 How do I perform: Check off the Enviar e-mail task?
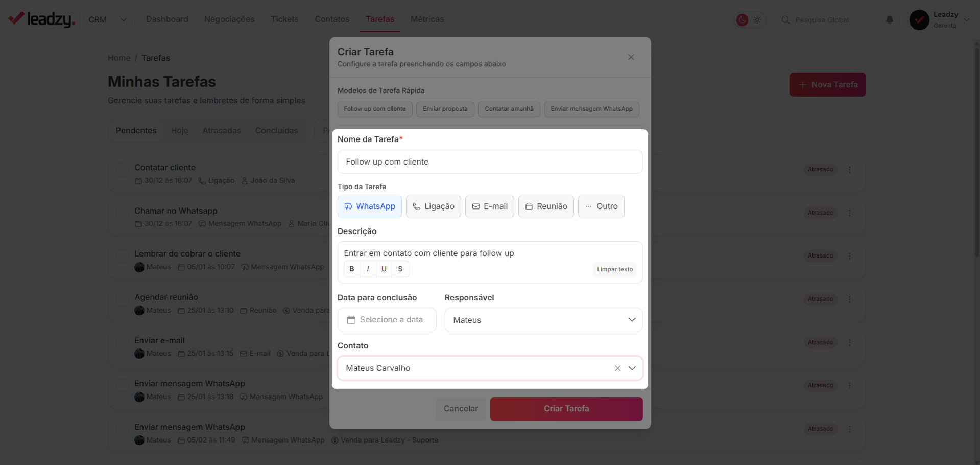(x=122, y=342)
